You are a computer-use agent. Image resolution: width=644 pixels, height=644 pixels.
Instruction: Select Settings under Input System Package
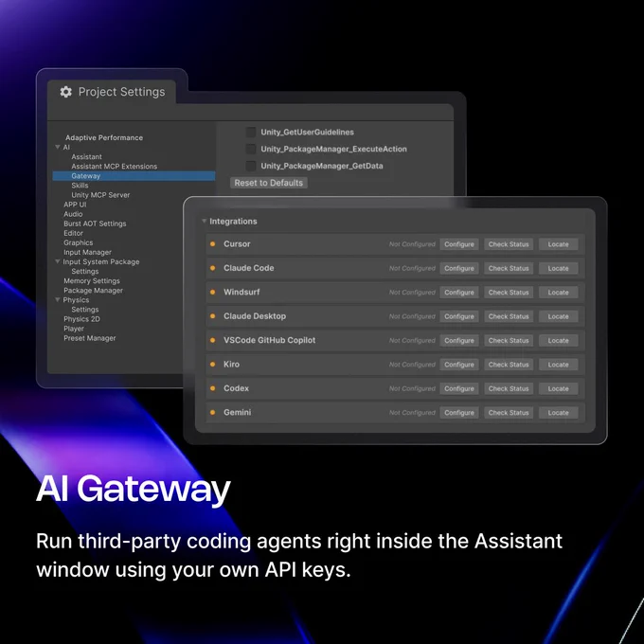pyautogui.click(x=85, y=272)
